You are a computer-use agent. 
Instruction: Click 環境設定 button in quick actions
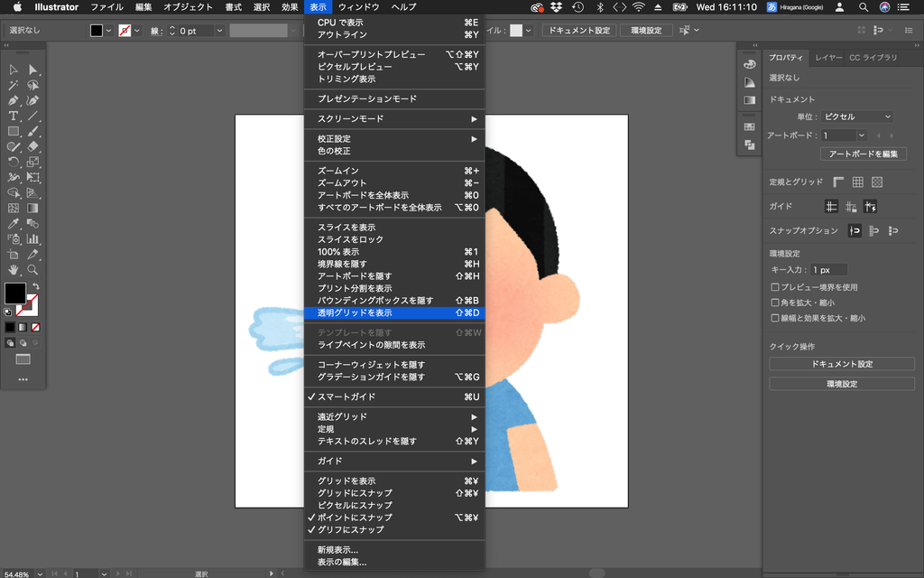point(842,384)
